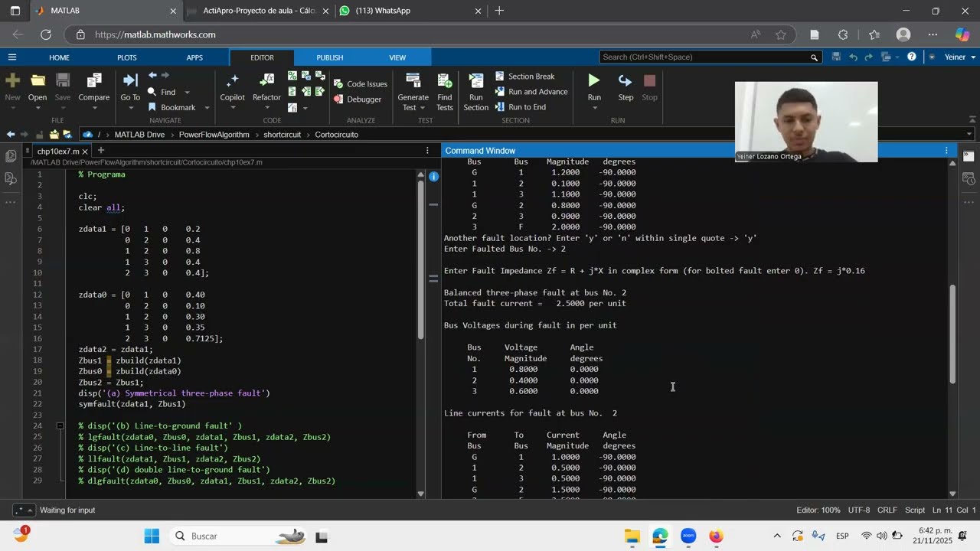Close the chp10ex7.m editor tab
This screenshot has height=551, width=980.
tap(86, 151)
